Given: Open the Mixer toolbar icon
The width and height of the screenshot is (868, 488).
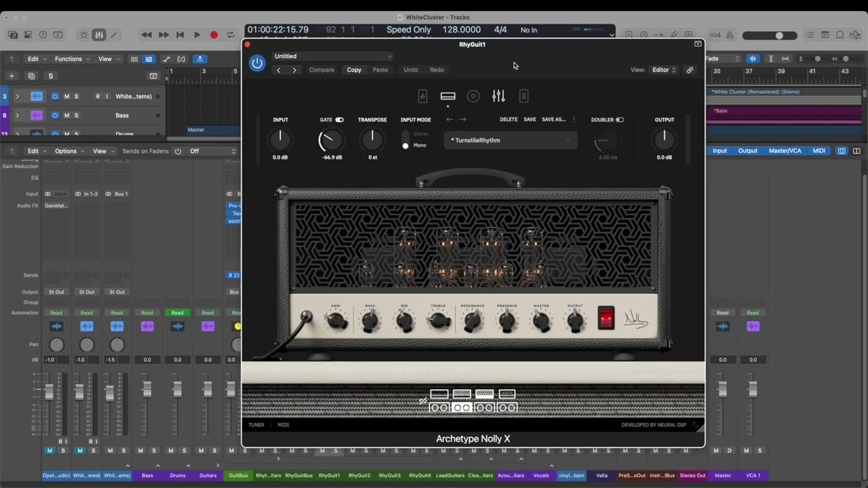Looking at the screenshot, I should pos(99,35).
